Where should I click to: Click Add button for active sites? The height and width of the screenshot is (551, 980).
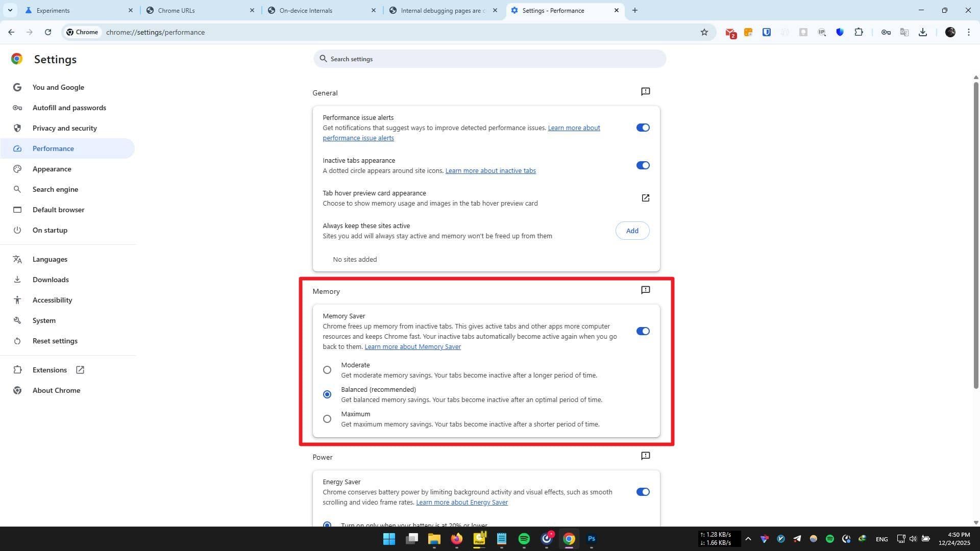tap(632, 231)
